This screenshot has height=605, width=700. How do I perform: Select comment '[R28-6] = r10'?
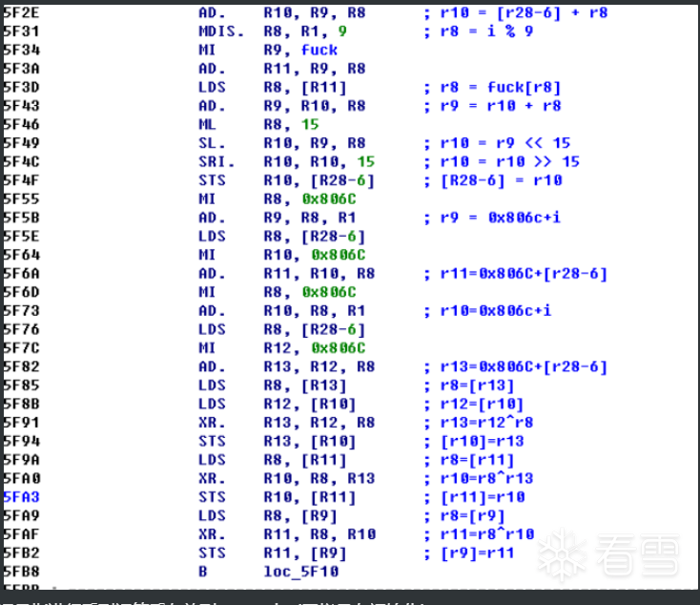502,180
